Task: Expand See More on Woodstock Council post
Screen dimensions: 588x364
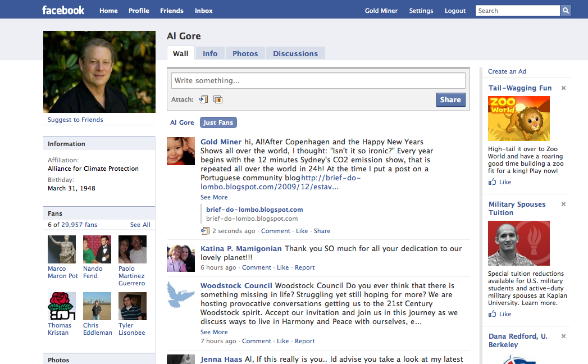Action: pyautogui.click(x=214, y=332)
